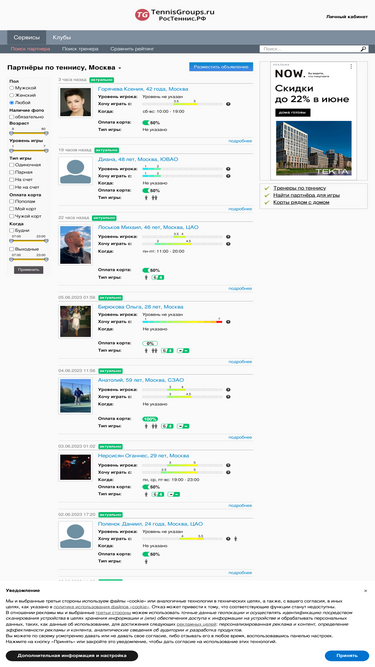Close the cookie notification with X
375x667 pixels.
point(366,591)
